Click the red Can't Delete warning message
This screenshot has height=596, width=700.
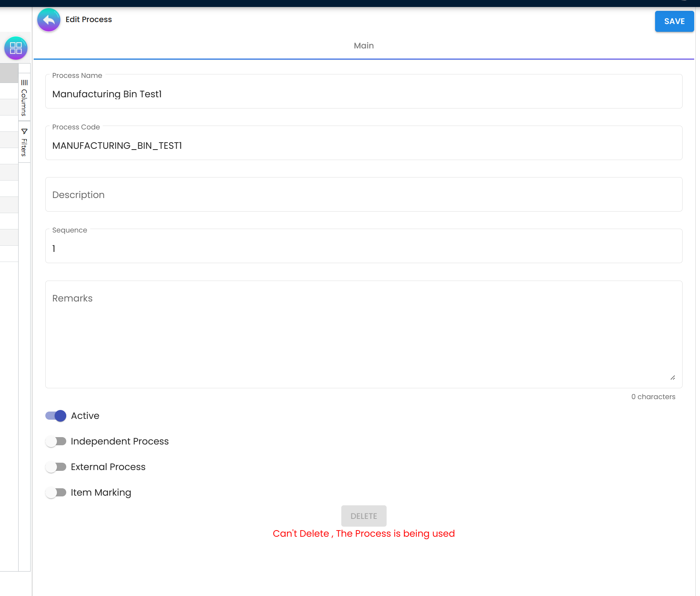point(363,534)
